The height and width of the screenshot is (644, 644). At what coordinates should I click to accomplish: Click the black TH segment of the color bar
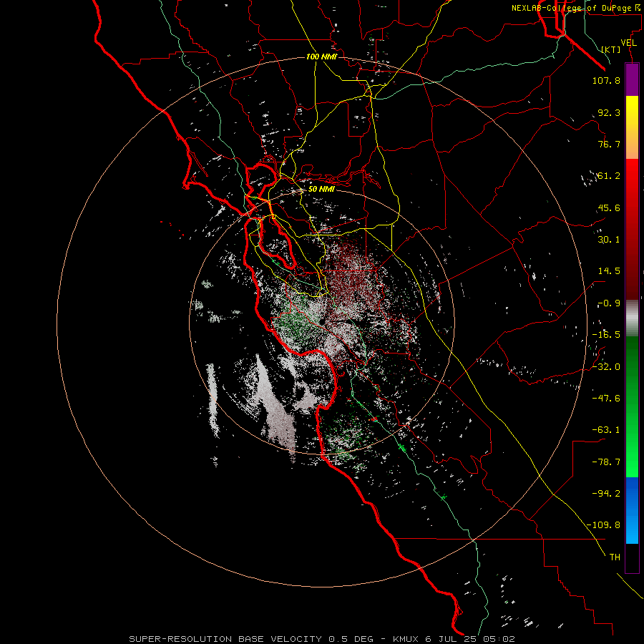[x=632, y=558]
